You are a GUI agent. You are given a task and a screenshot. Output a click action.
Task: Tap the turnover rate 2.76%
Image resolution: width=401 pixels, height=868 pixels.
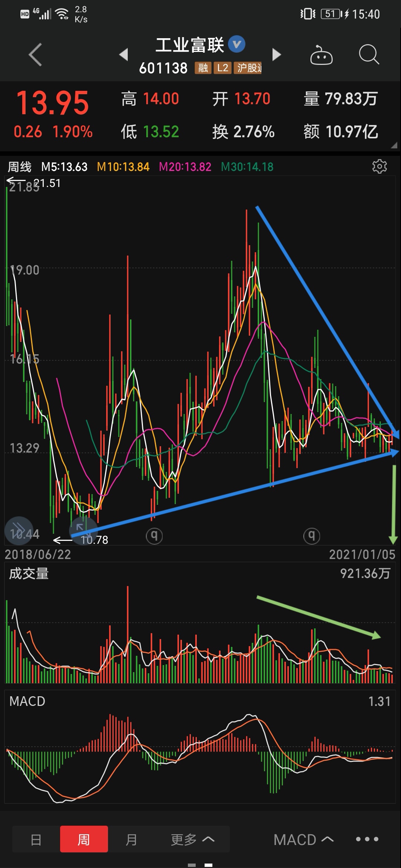pos(254,132)
